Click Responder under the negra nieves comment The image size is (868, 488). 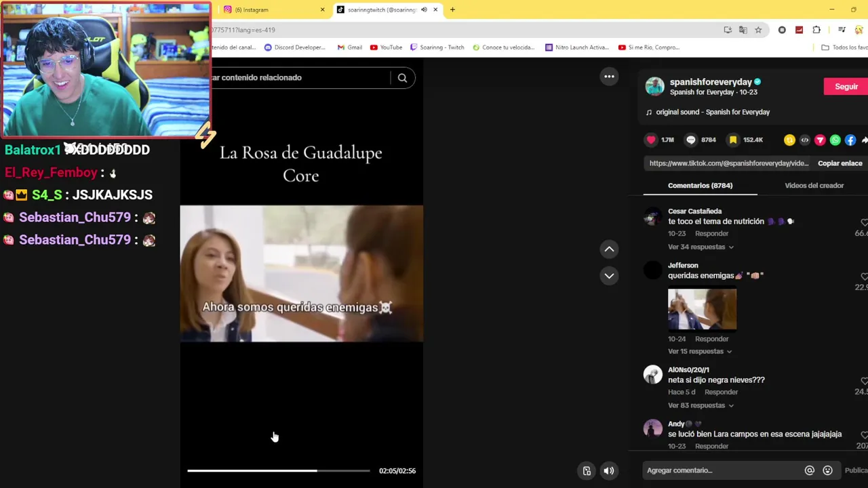click(x=721, y=392)
